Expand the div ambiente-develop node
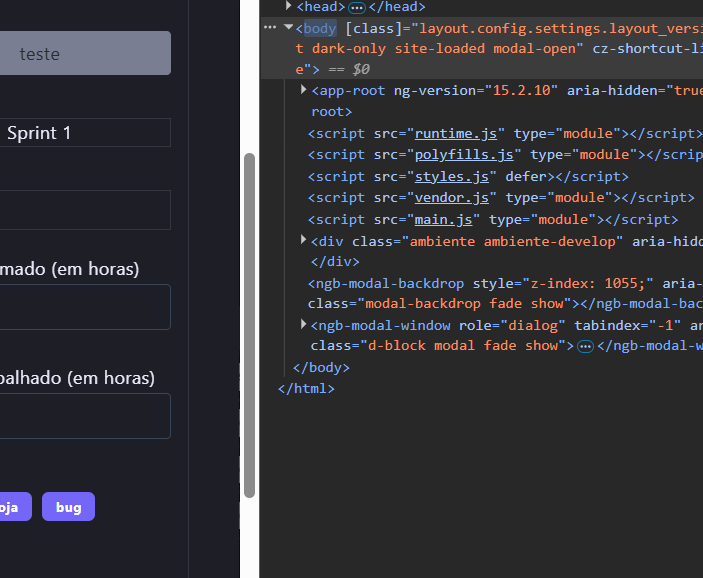Image resolution: width=703 pixels, height=578 pixels. tap(304, 241)
